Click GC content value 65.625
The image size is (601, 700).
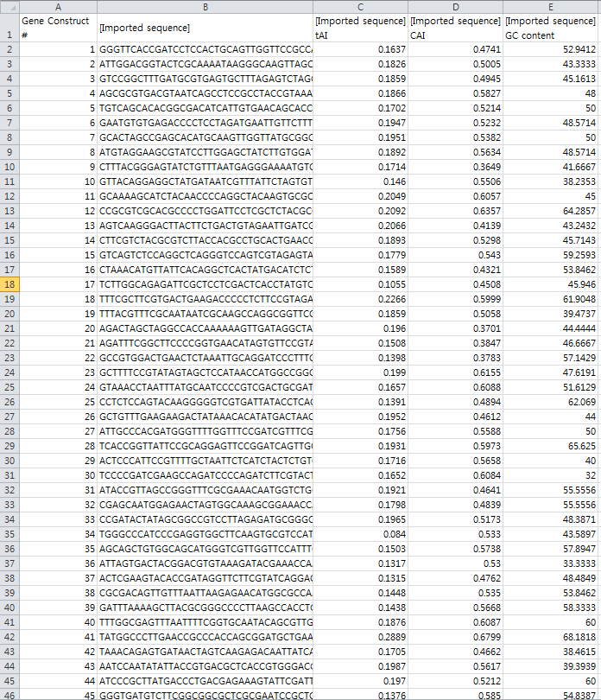(551, 446)
